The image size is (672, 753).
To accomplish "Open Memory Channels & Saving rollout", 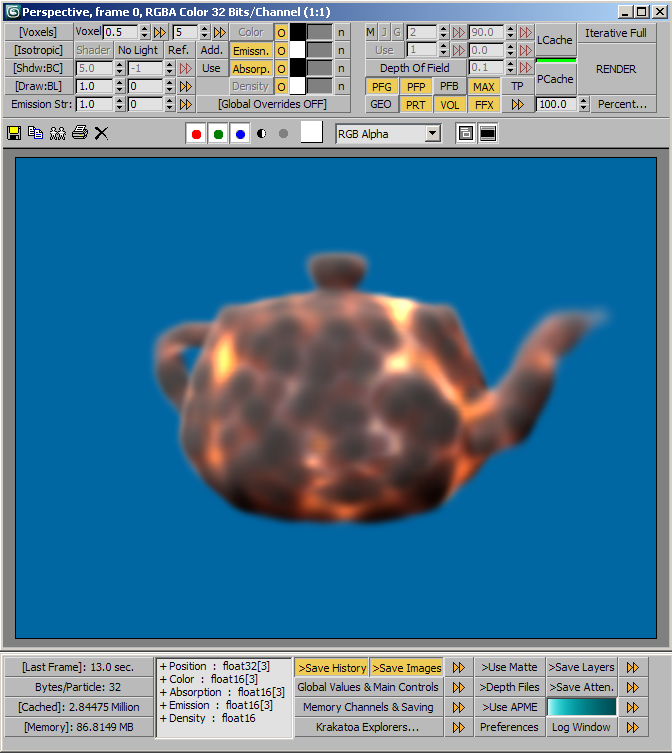I will (368, 707).
